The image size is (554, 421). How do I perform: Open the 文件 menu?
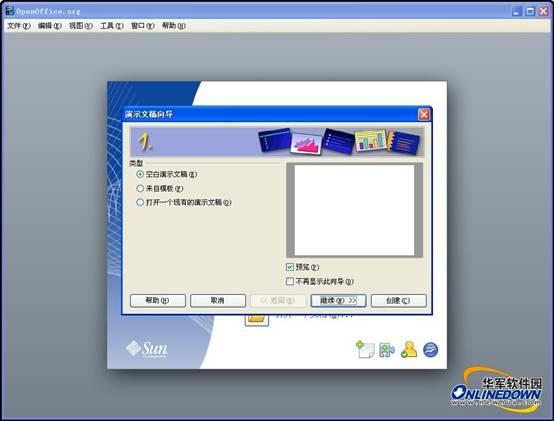pyautogui.click(x=19, y=26)
